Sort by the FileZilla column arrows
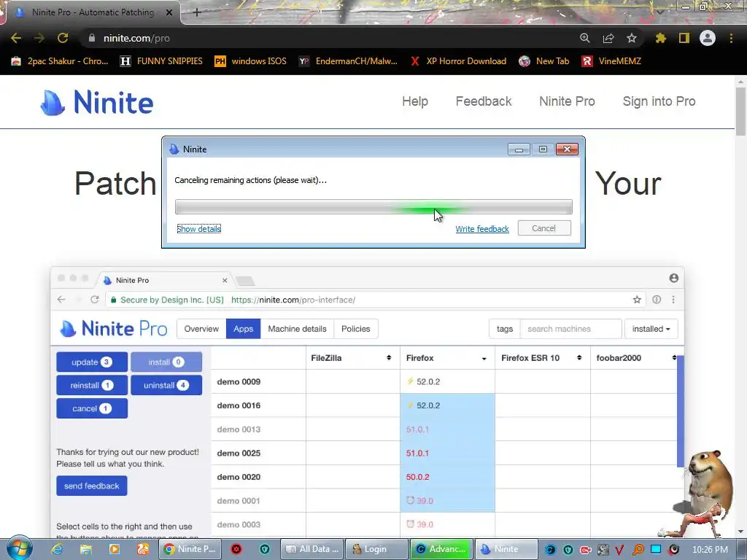Image resolution: width=747 pixels, height=560 pixels. point(389,357)
